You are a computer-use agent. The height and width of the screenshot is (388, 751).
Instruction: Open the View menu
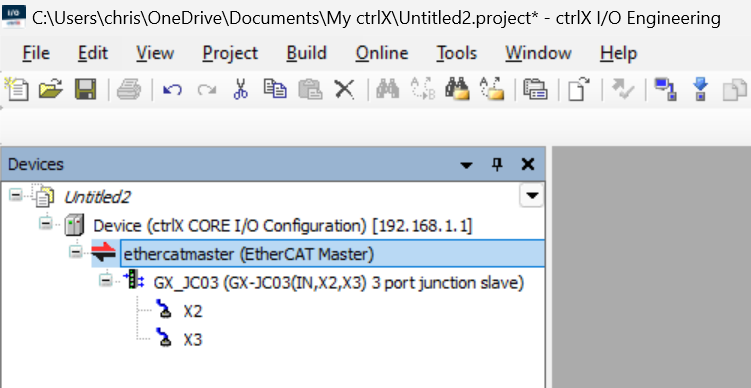click(x=155, y=53)
